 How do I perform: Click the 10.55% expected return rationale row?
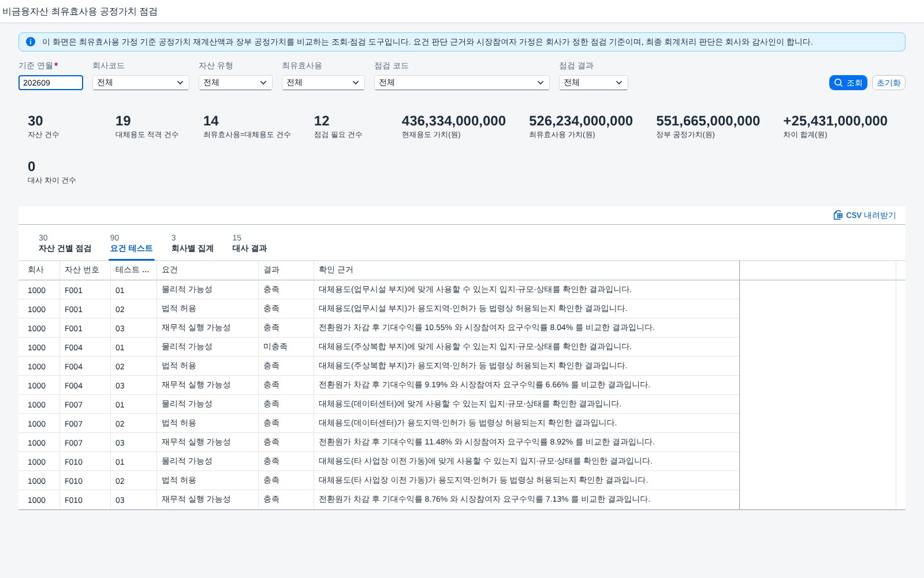pos(379,328)
